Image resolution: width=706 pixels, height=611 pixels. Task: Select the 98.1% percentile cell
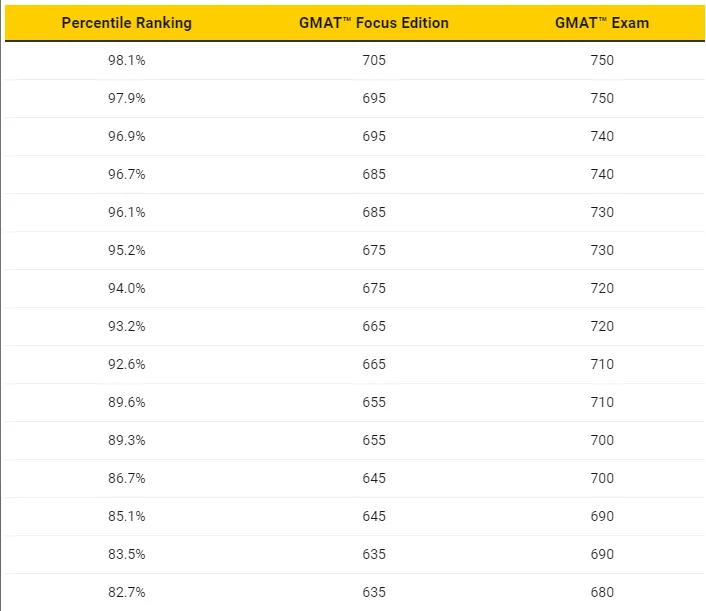(x=127, y=60)
